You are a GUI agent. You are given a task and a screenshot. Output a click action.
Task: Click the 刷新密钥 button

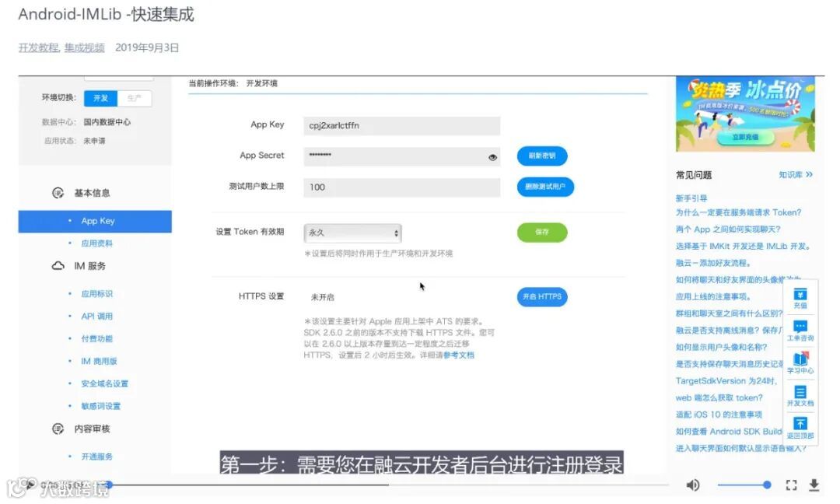pos(541,156)
